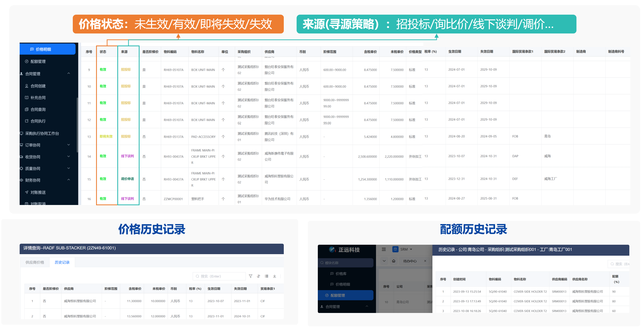Switch to the 供应商价格 tab
Viewport: 644px width, 331px height.
35,262
